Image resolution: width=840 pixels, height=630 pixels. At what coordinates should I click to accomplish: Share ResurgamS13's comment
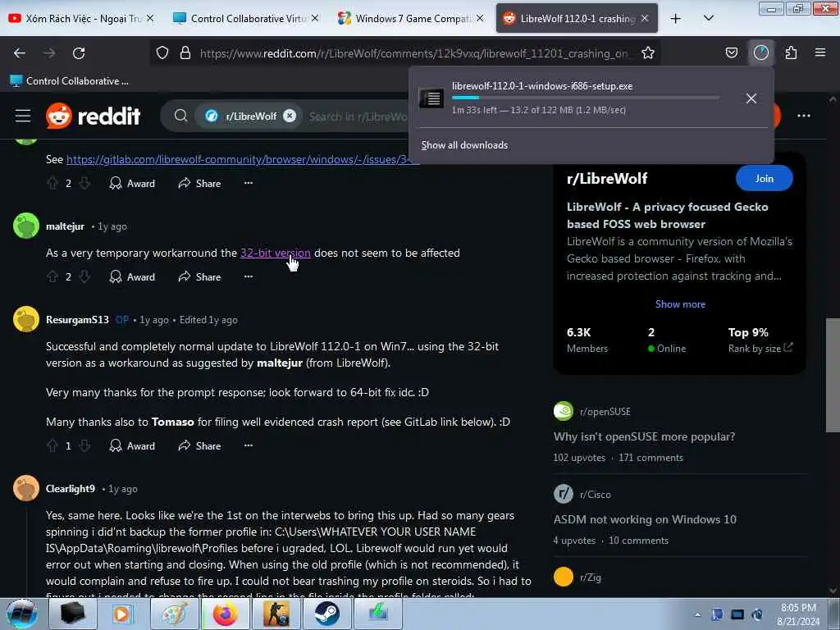(200, 445)
